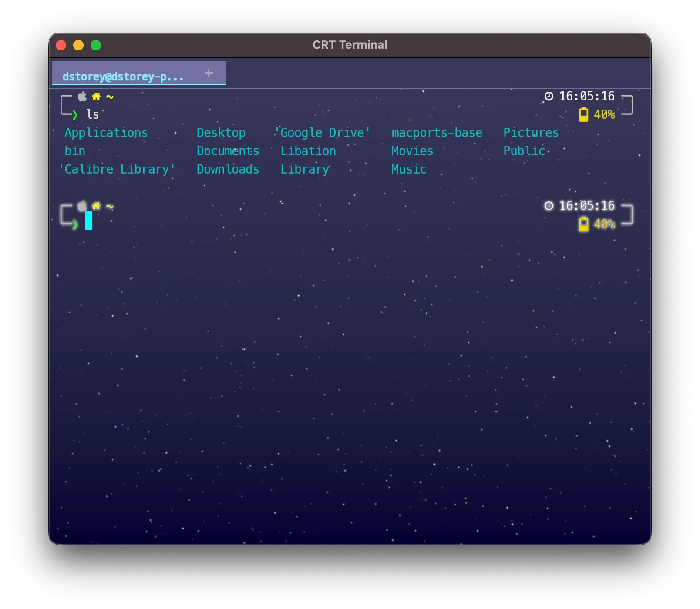700x609 pixels.
Task: Click the upper 16:05:16 timestamp
Action: 587,96
